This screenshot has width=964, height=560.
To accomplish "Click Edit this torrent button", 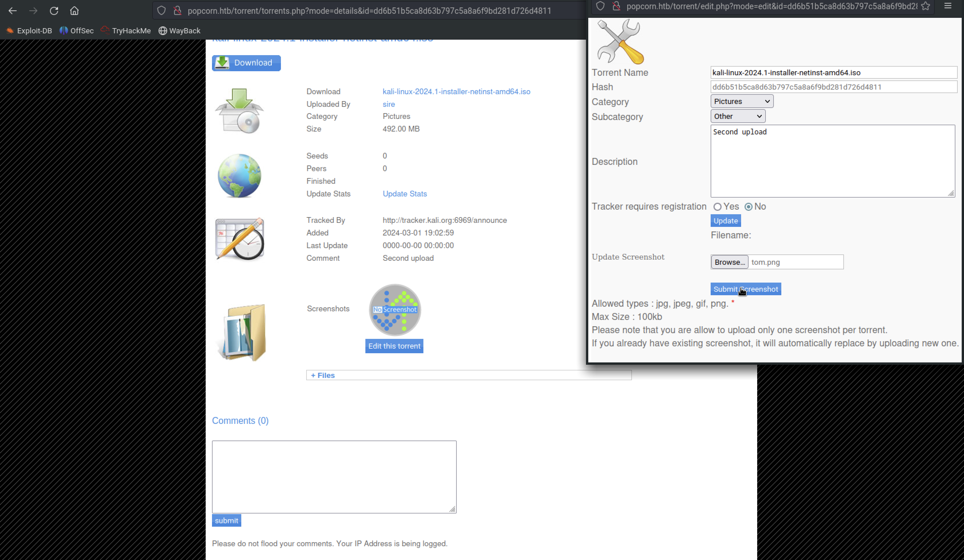I will pyautogui.click(x=394, y=346).
